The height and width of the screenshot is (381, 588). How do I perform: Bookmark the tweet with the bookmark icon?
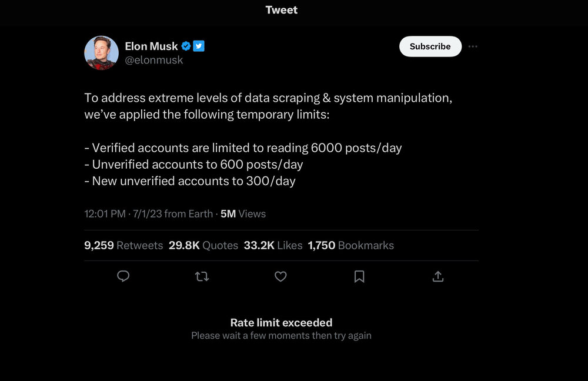(359, 276)
